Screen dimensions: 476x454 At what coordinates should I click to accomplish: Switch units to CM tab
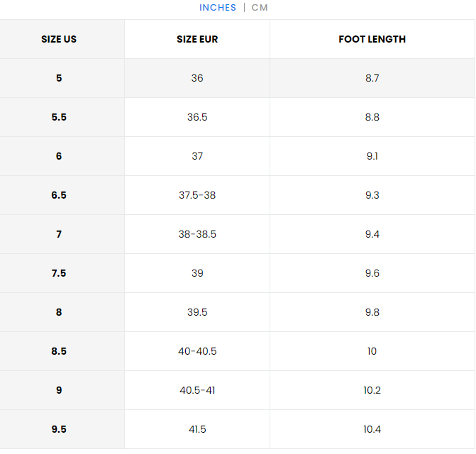(260, 8)
